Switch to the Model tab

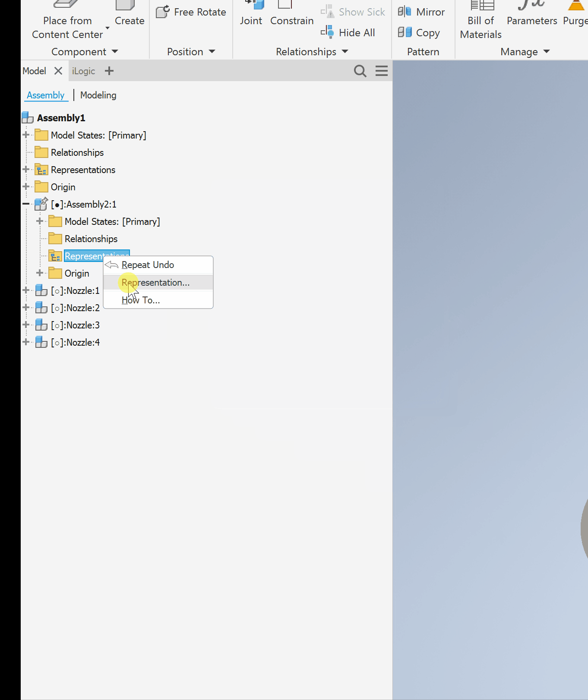34,71
